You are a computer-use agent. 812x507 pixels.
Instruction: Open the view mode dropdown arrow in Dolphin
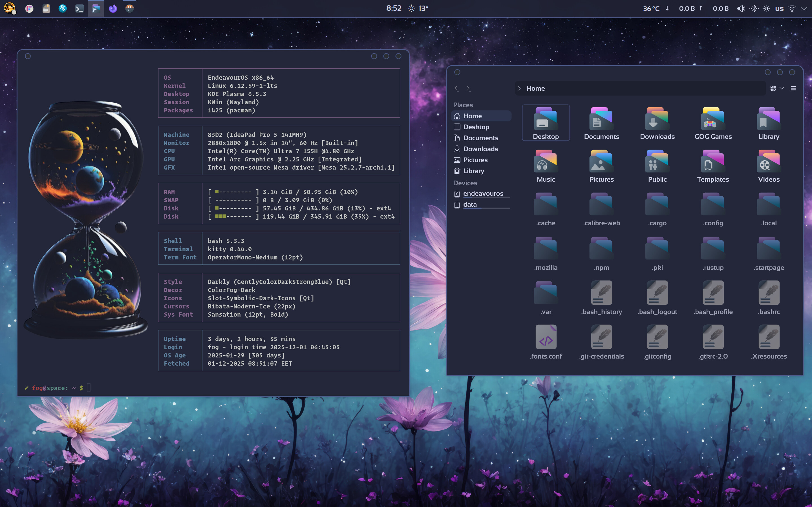(782, 88)
